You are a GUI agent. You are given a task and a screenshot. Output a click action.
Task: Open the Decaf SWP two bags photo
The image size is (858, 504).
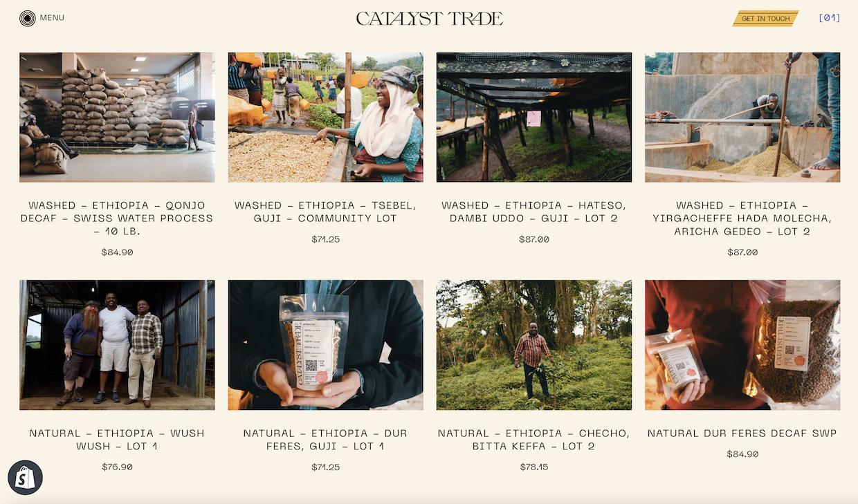(x=742, y=345)
